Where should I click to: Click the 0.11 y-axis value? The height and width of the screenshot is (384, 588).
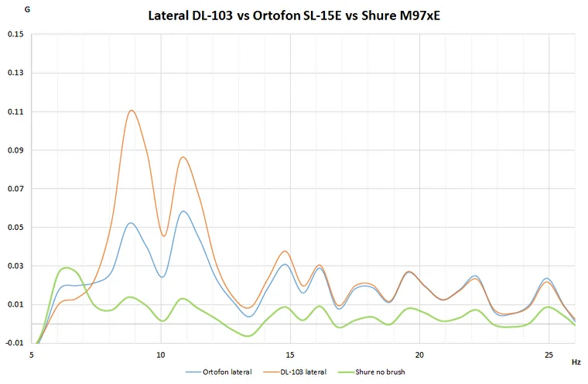(15, 111)
